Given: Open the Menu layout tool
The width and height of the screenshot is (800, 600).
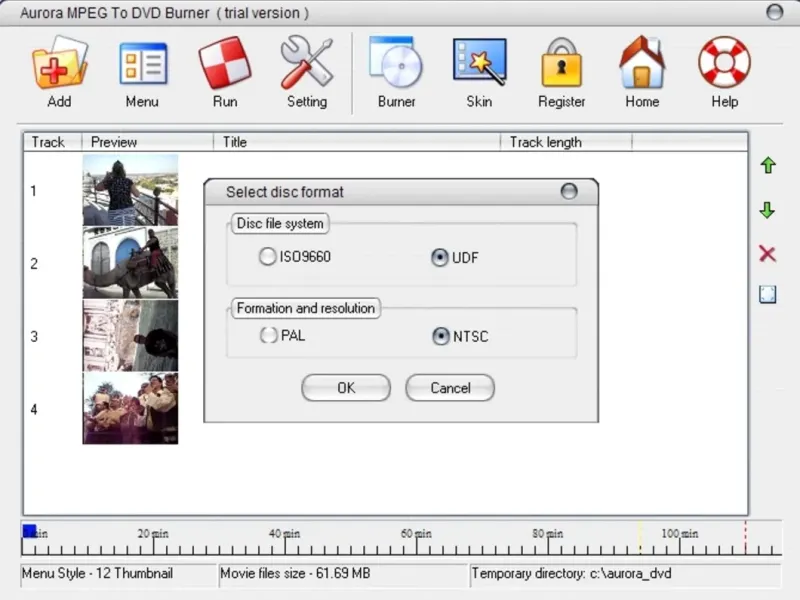Looking at the screenshot, I should pyautogui.click(x=143, y=64).
